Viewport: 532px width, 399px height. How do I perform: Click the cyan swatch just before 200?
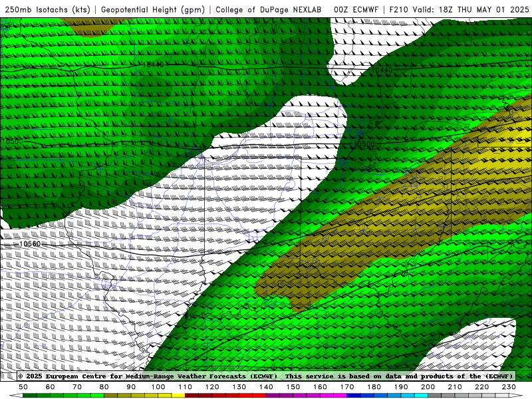pyautogui.click(x=421, y=396)
